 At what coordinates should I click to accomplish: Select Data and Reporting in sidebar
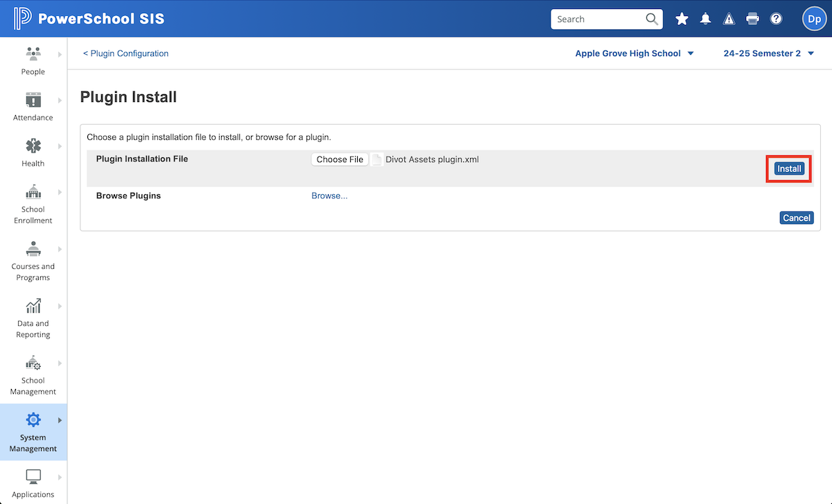33,318
